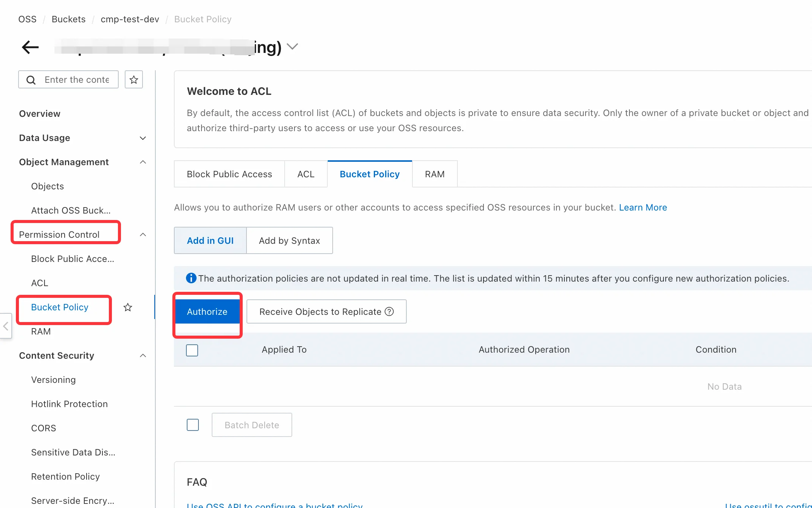This screenshot has height=508, width=812.
Task: Select Add in GUI mode
Action: click(210, 240)
